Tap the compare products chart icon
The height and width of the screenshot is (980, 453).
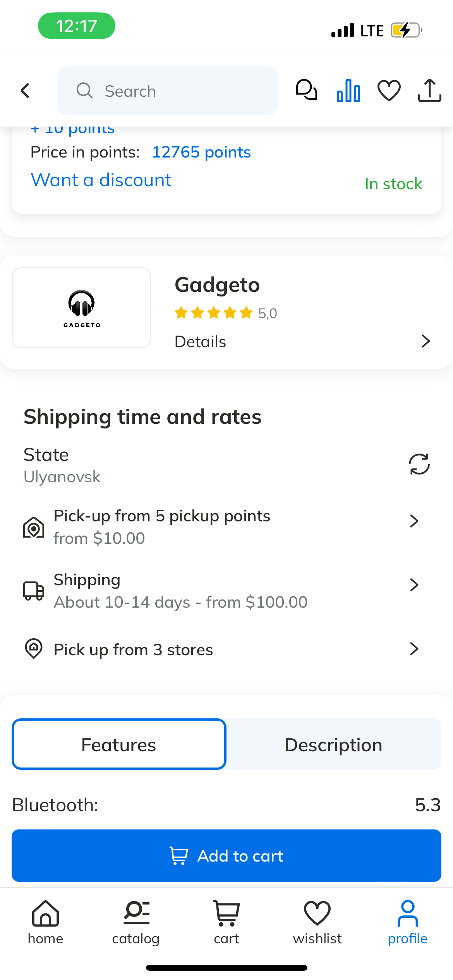pos(348,91)
